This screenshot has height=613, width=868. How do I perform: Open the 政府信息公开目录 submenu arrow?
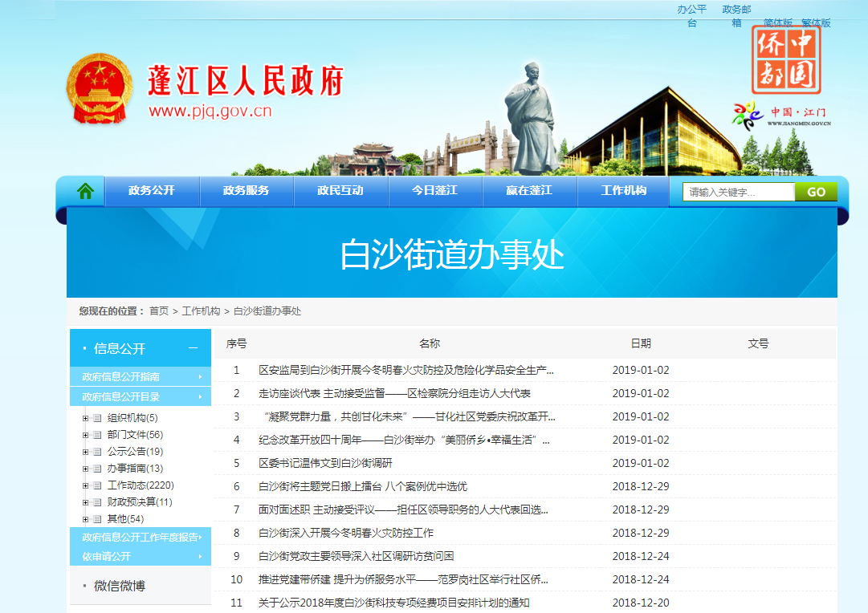click(x=200, y=396)
